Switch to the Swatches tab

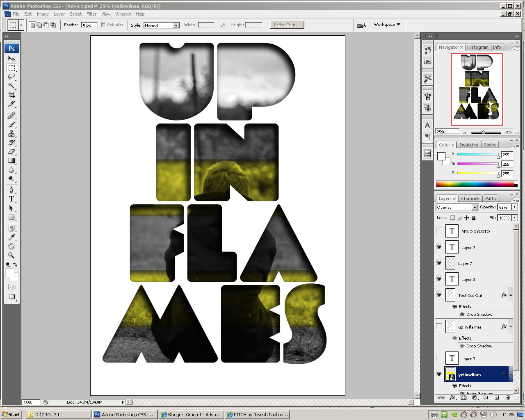click(468, 145)
